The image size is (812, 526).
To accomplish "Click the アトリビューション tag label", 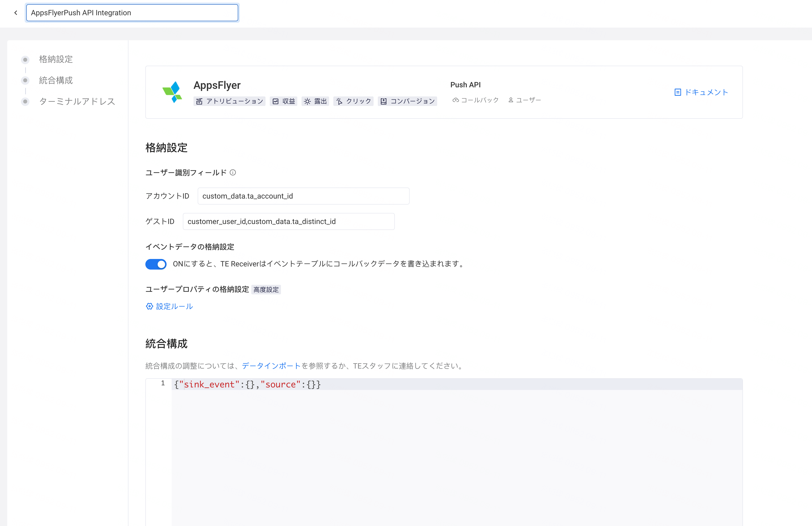I will 235,101.
